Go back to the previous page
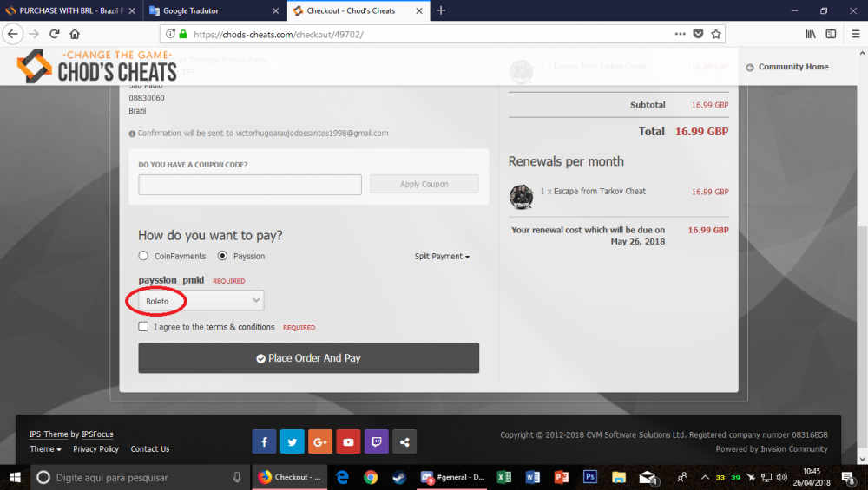Screen dimensions: 868x490 (x=13, y=34)
